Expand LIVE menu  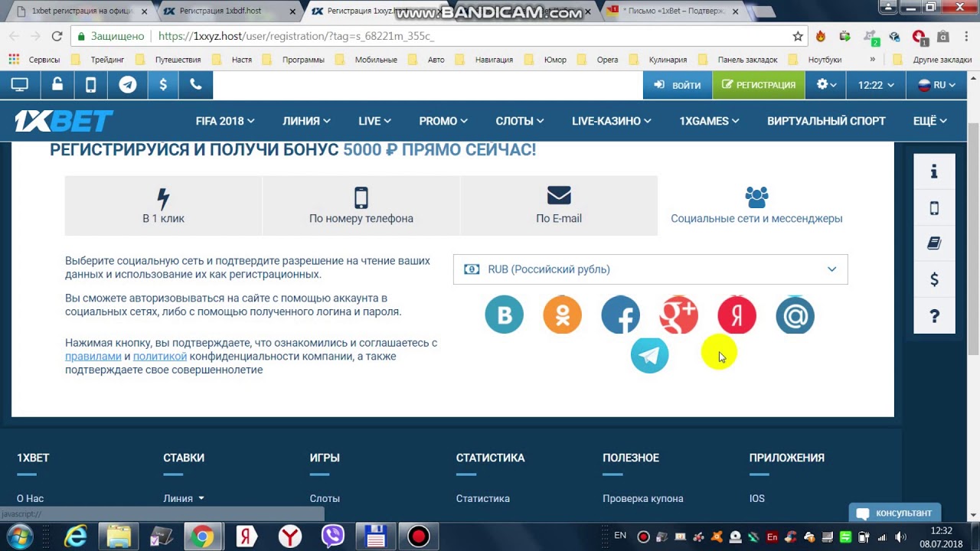tap(374, 121)
